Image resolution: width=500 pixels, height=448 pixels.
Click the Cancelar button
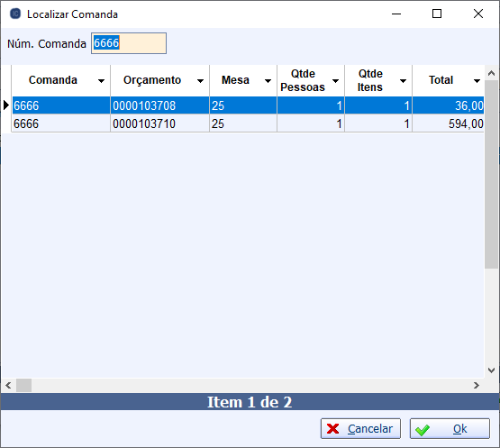pyautogui.click(x=360, y=429)
